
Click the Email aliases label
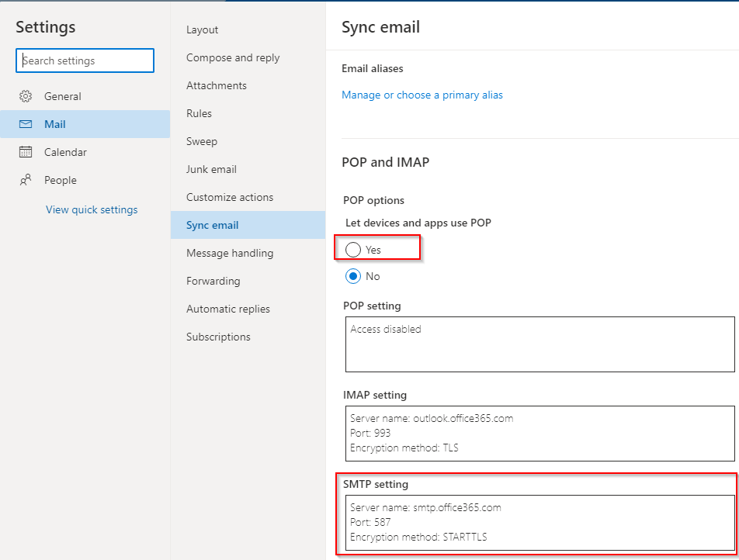(x=373, y=68)
